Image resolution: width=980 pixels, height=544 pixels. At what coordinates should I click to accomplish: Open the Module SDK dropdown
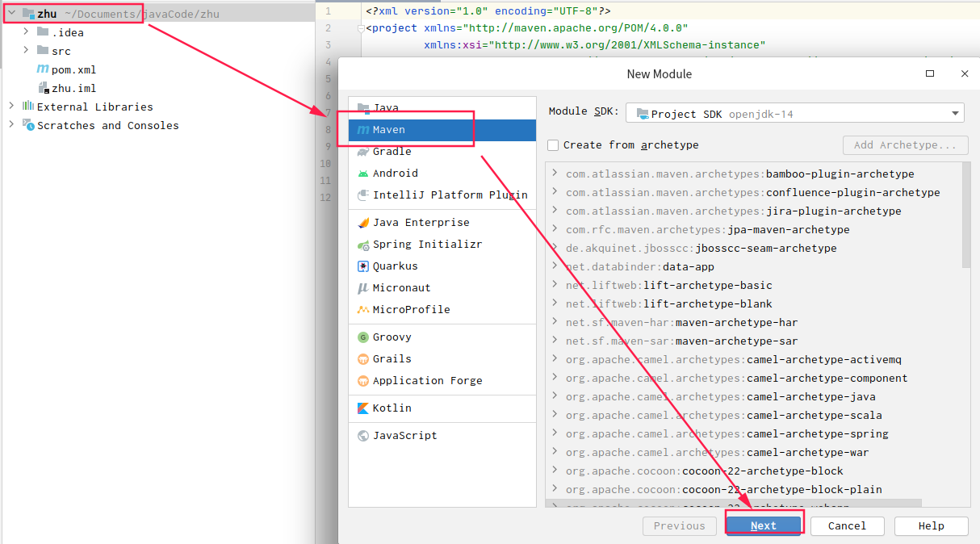795,114
